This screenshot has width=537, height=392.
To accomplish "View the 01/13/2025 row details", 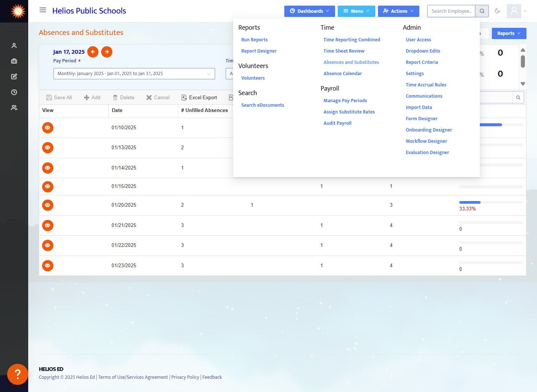I will [48, 148].
